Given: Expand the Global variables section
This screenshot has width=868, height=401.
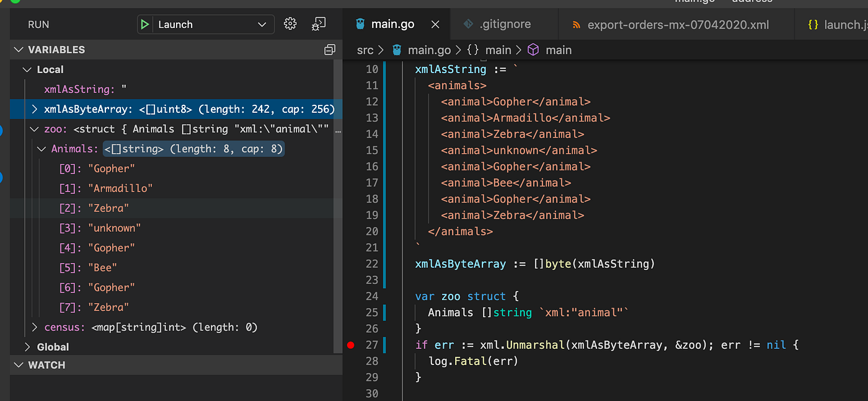Looking at the screenshot, I should coord(27,346).
